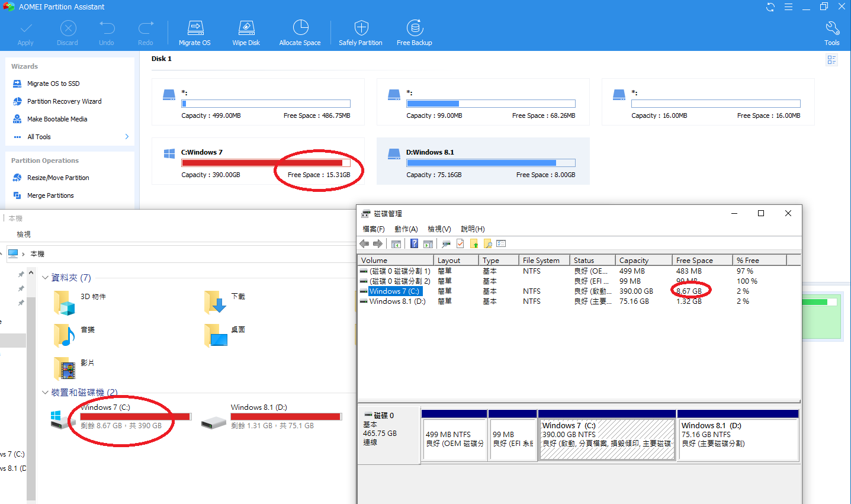Select Windows 8.1 (D:) 75.16 GB block
The image size is (851, 504).
(738, 434)
